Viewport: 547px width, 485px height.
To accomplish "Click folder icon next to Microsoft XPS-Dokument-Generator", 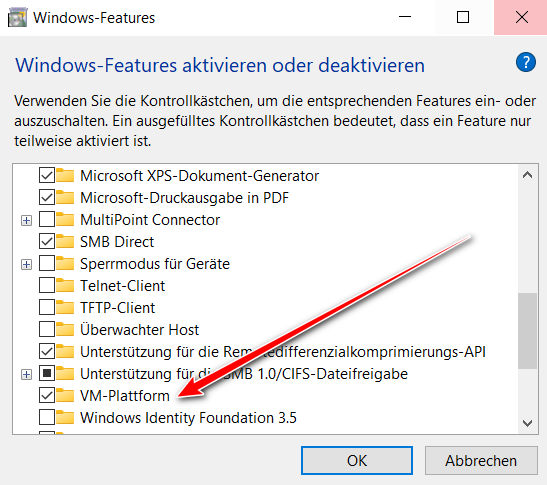I will [x=65, y=176].
